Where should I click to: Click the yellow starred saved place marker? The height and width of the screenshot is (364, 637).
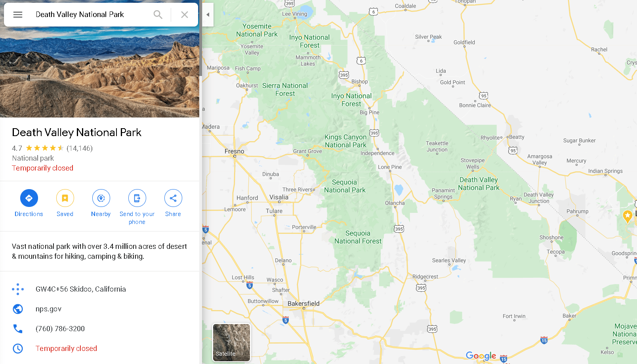pyautogui.click(x=627, y=216)
